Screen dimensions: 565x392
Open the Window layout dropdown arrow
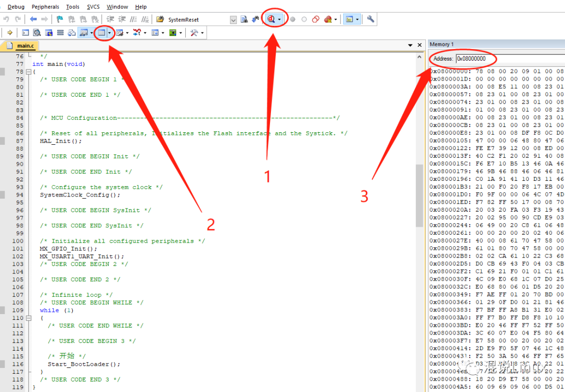pos(357,20)
